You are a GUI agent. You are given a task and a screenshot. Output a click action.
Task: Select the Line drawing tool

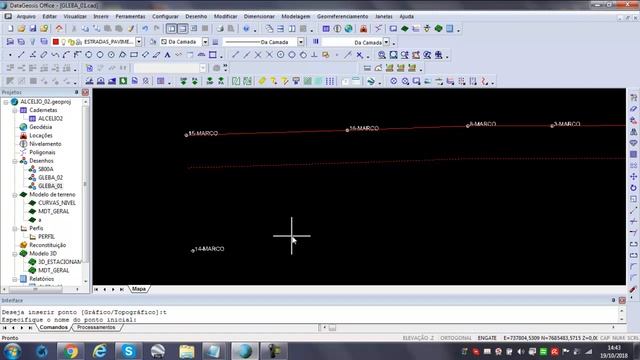click(21, 55)
